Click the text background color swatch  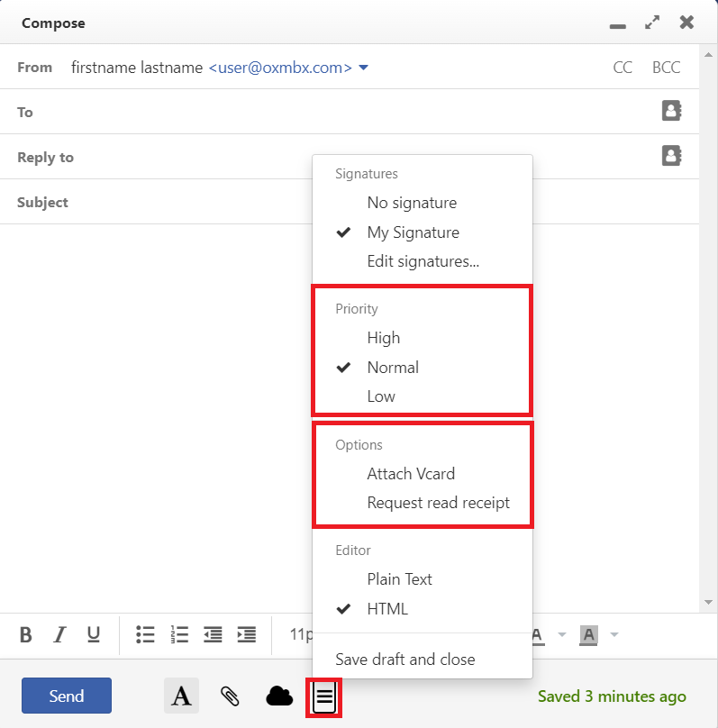coord(589,634)
